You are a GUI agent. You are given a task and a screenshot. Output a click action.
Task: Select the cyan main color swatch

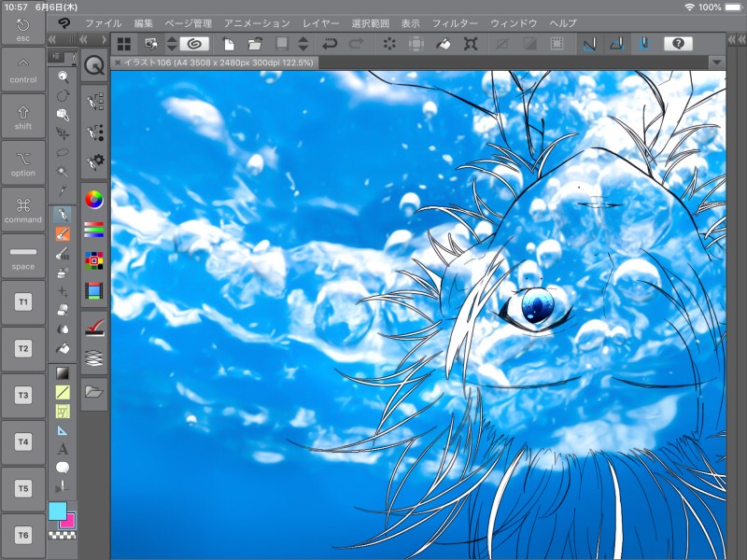(x=58, y=511)
